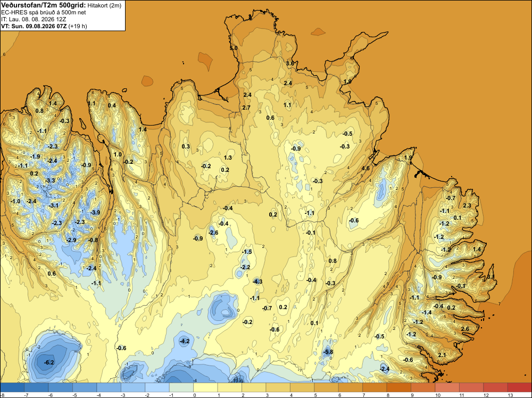
Task: Click the valid time "VT: Sun. 09.08.2026 07Z"
Action: (x=34, y=26)
